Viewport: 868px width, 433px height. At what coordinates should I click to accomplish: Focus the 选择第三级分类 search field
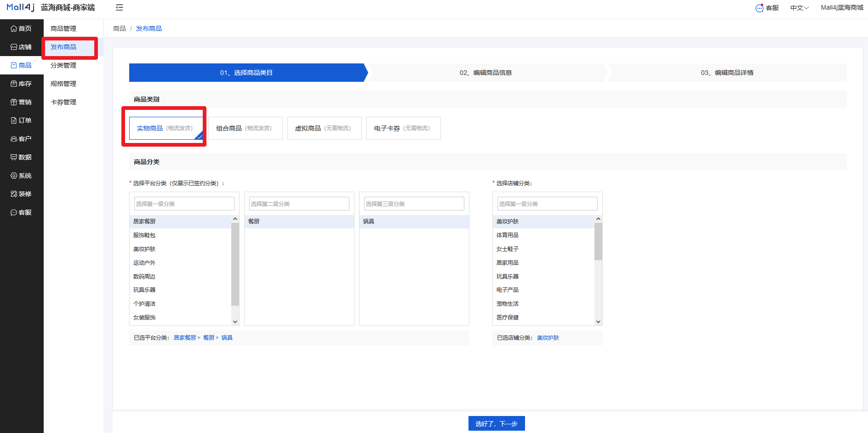click(414, 204)
